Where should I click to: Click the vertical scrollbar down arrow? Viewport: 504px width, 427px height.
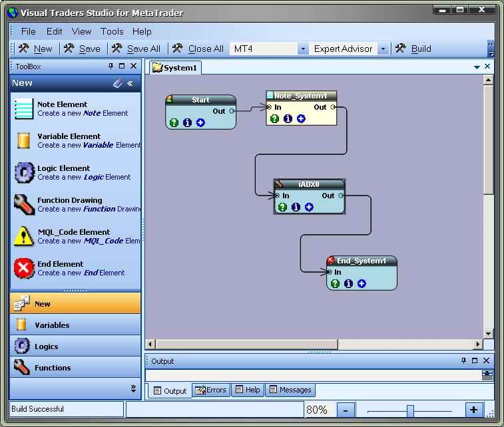(488, 333)
